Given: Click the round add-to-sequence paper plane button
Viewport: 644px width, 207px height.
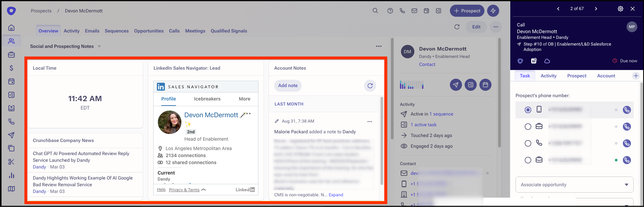Looking at the screenshot, I should [456, 85].
